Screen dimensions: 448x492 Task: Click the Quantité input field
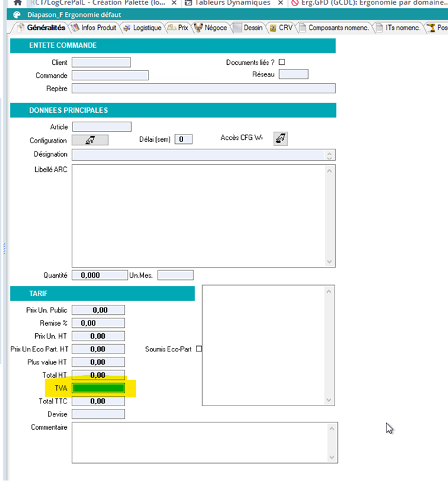[x=99, y=275]
